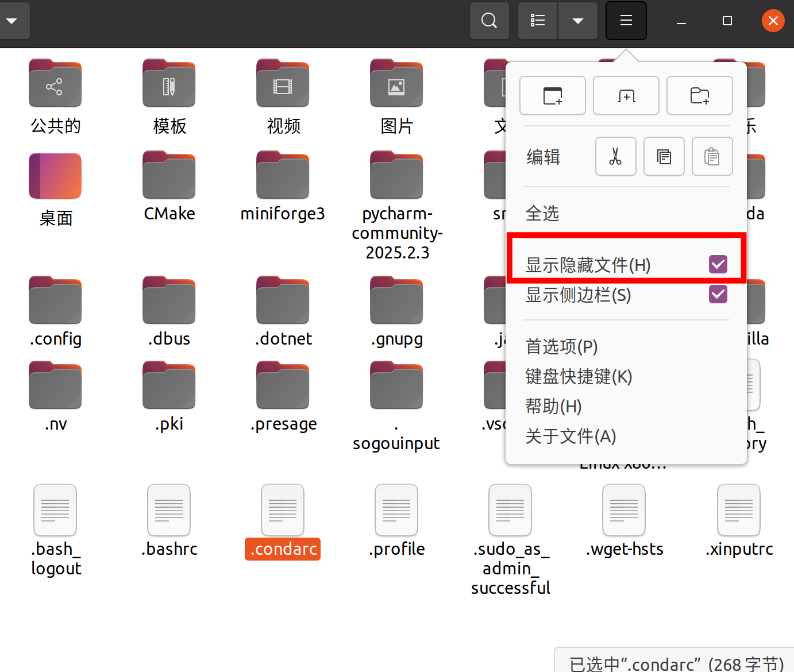Select the .nv folder
The width and height of the screenshot is (794, 672).
point(55,385)
